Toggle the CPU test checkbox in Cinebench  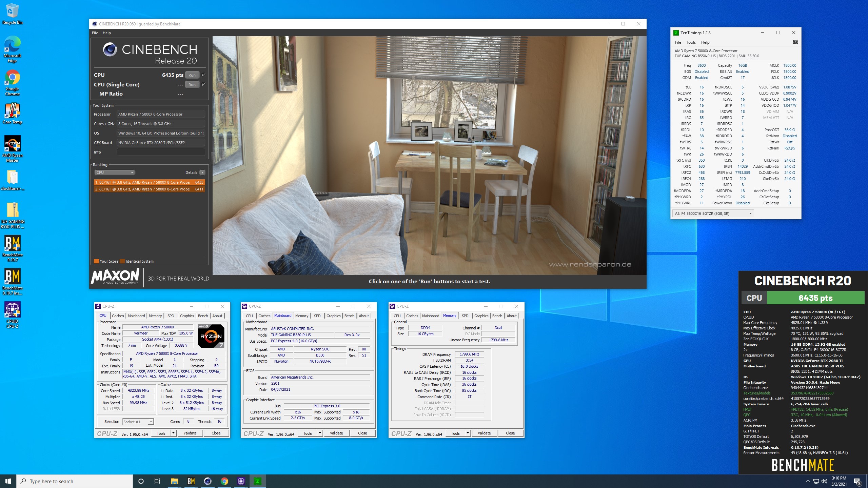(203, 75)
